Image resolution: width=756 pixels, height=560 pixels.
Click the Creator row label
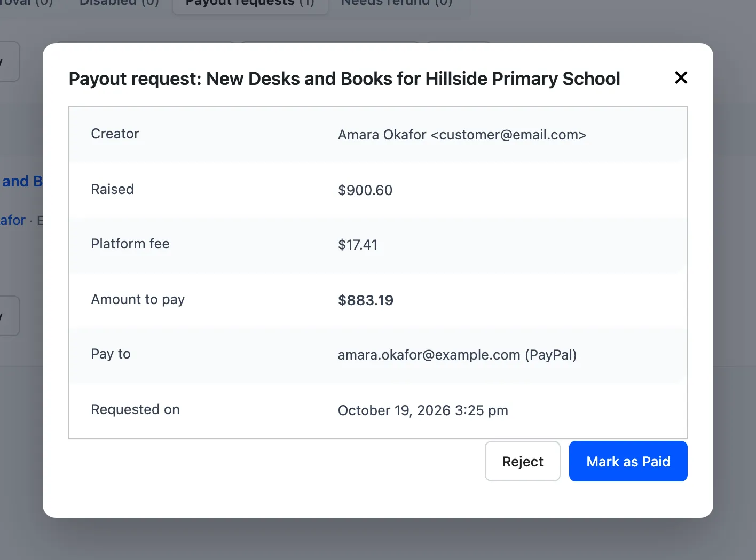pyautogui.click(x=115, y=134)
